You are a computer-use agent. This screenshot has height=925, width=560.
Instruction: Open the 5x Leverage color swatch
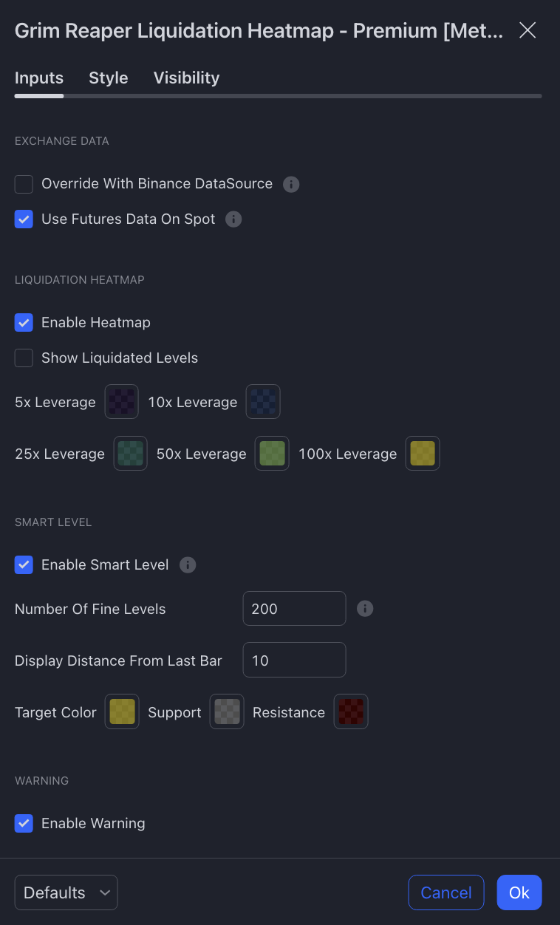122,402
